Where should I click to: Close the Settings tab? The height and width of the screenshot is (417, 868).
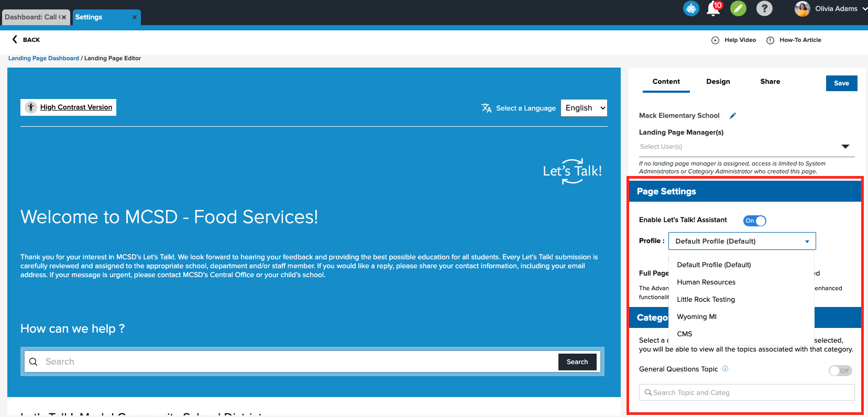(x=135, y=17)
